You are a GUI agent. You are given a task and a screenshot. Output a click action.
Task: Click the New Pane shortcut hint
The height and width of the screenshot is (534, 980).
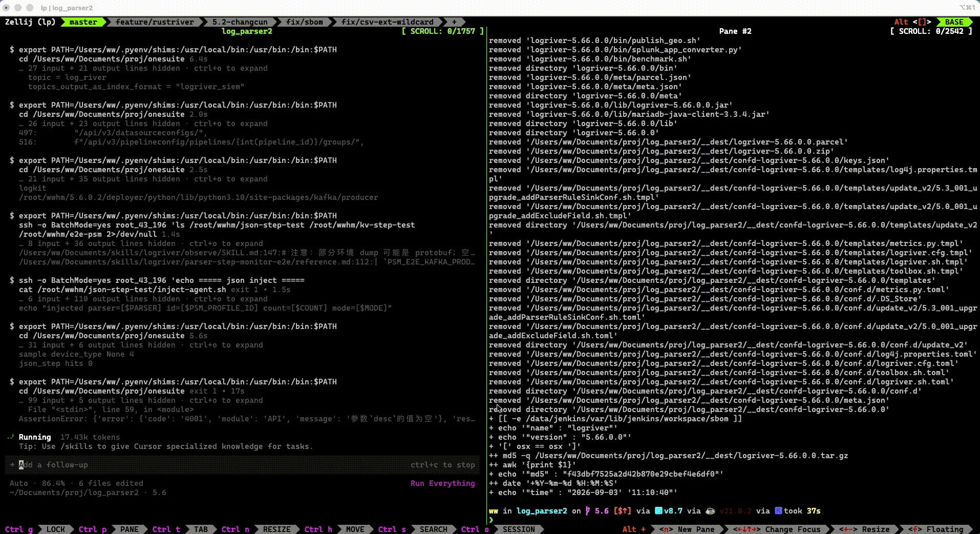(687, 529)
